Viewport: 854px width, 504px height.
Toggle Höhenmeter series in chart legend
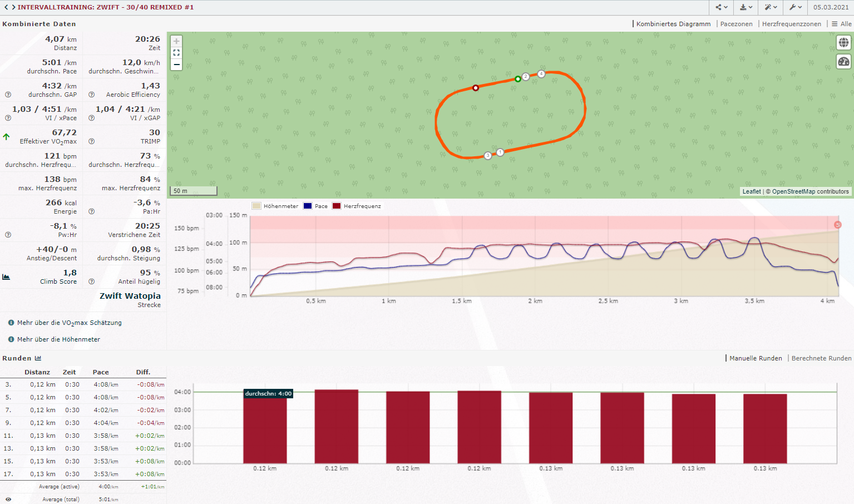pyautogui.click(x=275, y=206)
